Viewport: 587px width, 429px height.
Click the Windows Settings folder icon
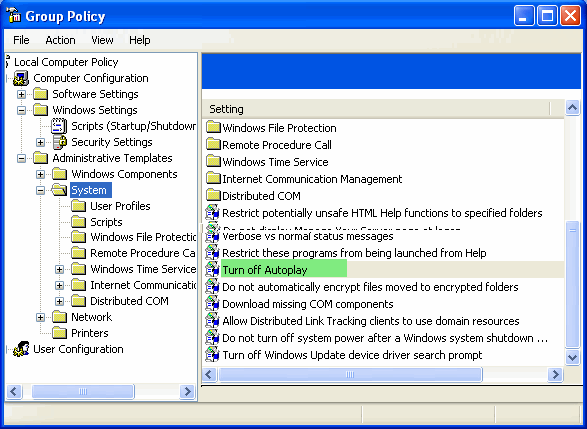[40, 110]
